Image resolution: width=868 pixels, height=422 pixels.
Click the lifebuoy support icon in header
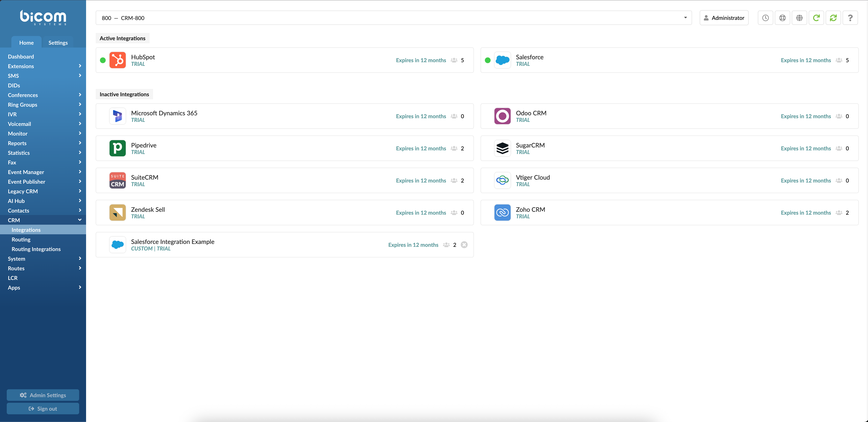783,18
